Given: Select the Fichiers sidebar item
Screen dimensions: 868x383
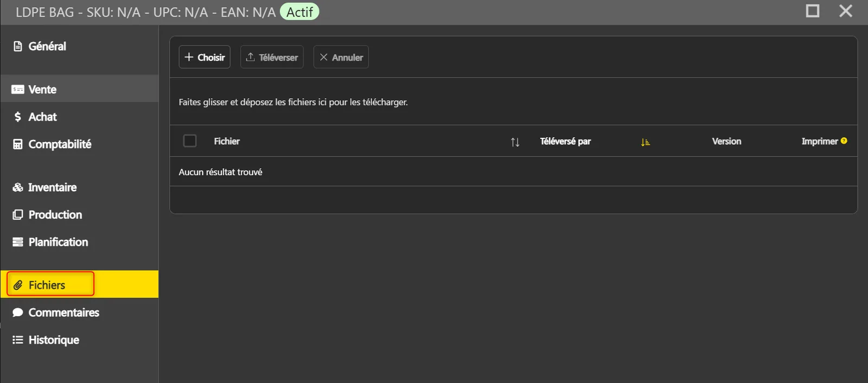Looking at the screenshot, I should pyautogui.click(x=79, y=284).
